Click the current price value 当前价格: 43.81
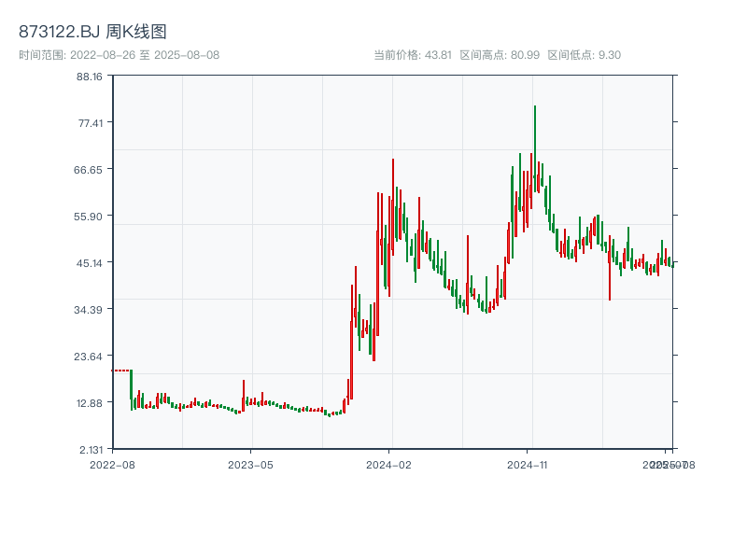Image resolution: width=747 pixels, height=560 pixels. pyautogui.click(x=413, y=55)
